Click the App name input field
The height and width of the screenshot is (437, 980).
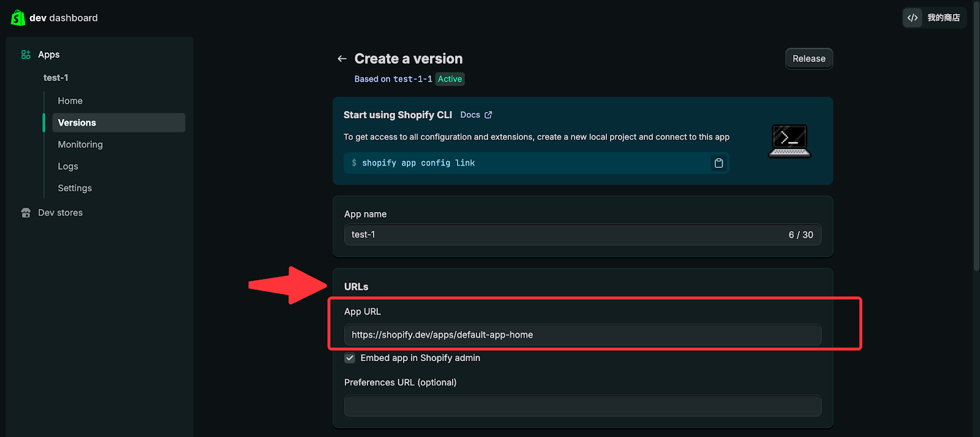click(x=563, y=235)
